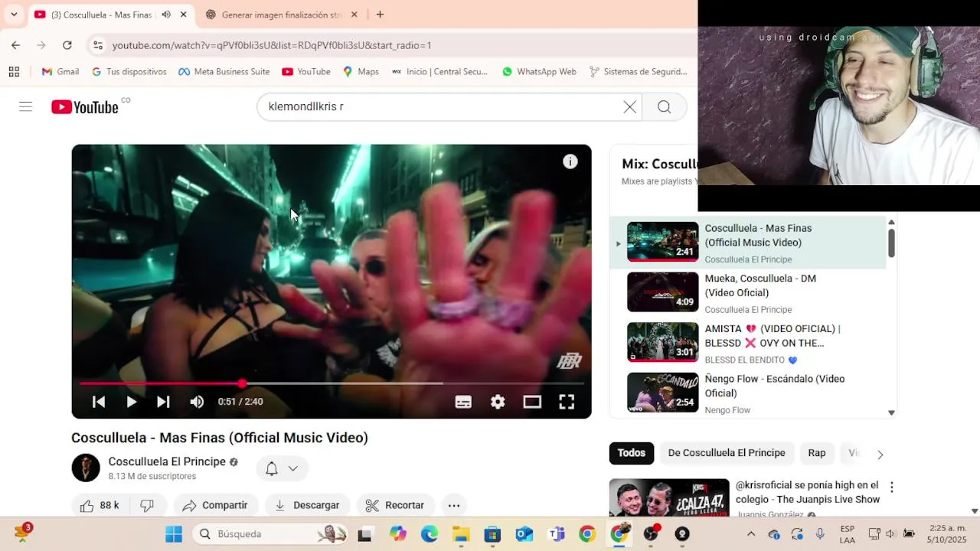Open the Juanpis Live Show suggested video
The width and height of the screenshot is (980, 551).
808,492
